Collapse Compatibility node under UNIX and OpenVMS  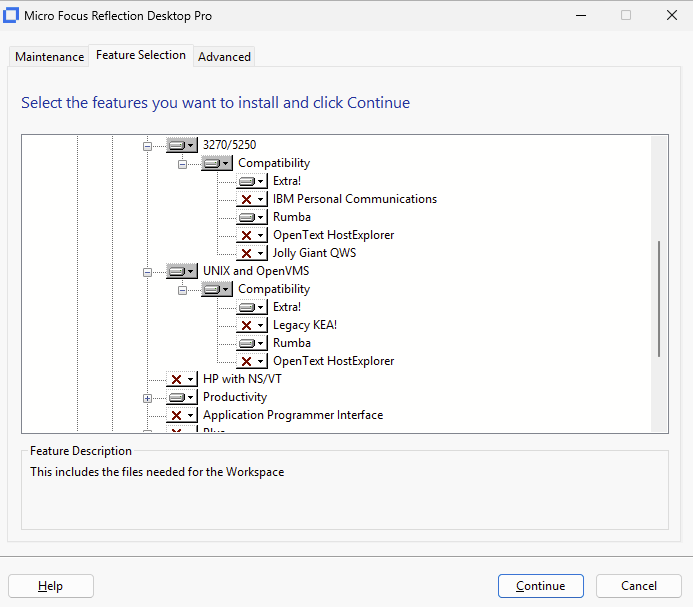pos(183,290)
